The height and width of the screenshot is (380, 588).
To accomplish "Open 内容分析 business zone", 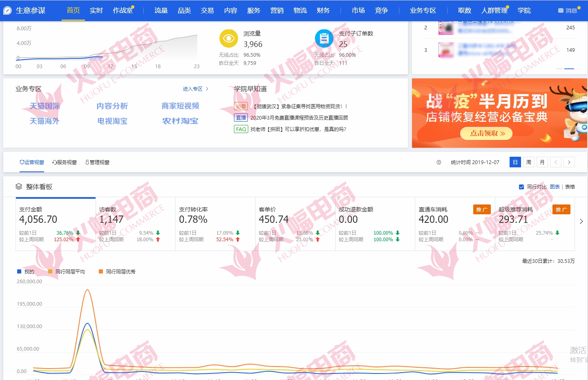I will (x=112, y=106).
